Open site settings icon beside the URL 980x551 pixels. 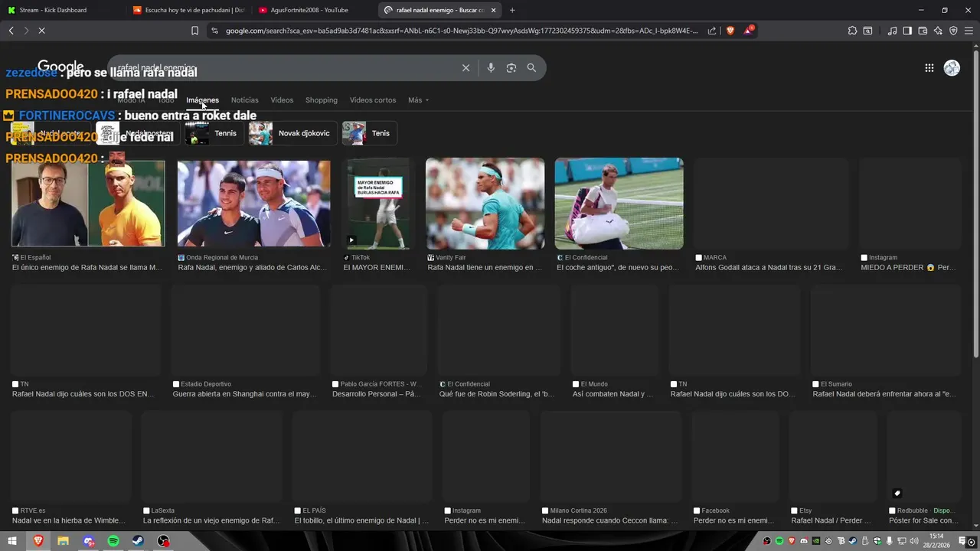pos(214,31)
